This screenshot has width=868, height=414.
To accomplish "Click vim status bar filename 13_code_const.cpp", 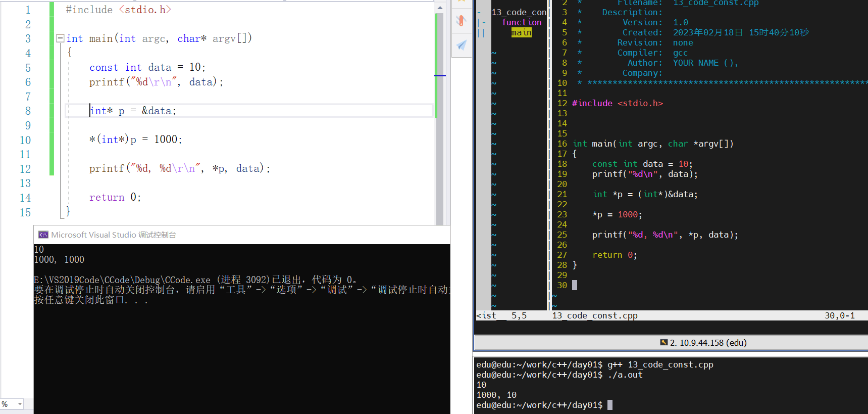I will coord(595,315).
